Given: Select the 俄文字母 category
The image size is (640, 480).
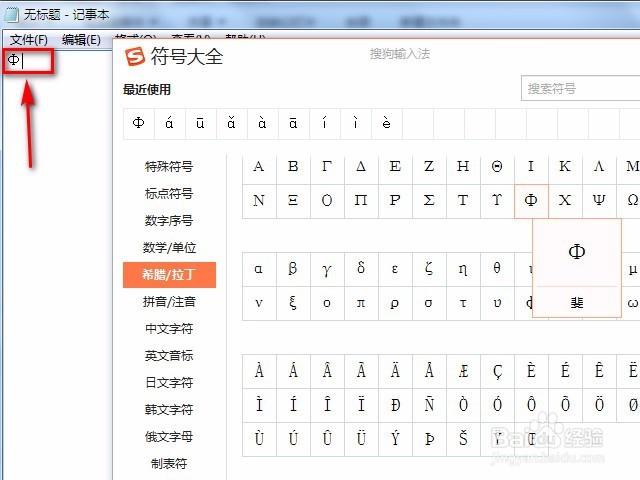Looking at the screenshot, I should pyautogui.click(x=169, y=437).
